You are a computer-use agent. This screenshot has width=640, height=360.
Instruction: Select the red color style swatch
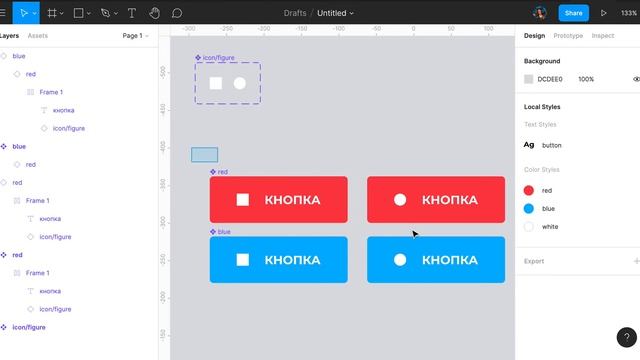529,190
